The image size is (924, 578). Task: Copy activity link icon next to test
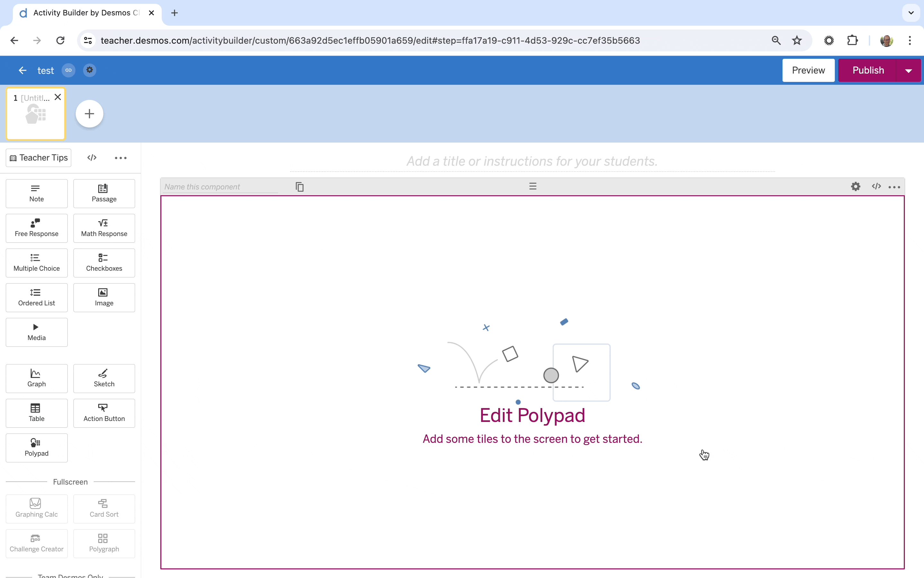(x=68, y=70)
